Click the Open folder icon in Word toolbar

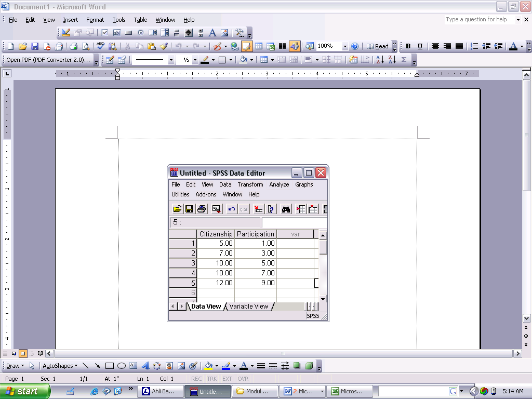(x=23, y=46)
